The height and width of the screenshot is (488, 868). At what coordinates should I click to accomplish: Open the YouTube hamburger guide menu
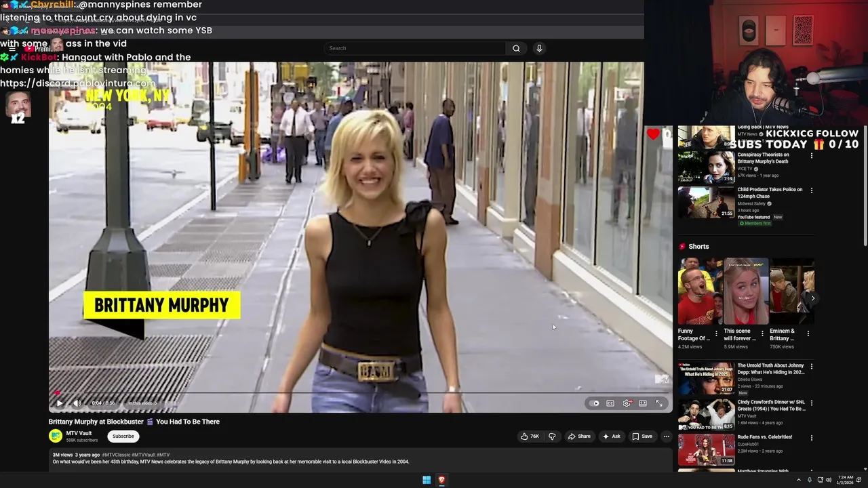click(x=12, y=49)
